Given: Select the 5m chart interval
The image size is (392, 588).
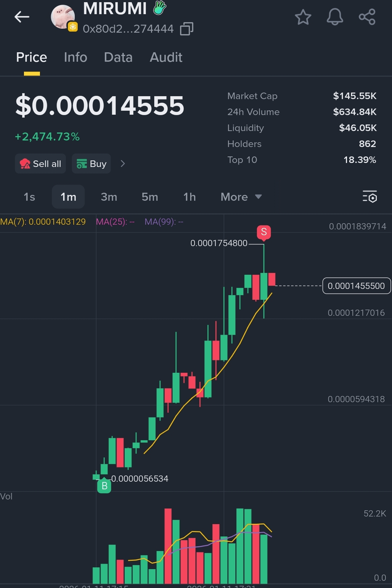Looking at the screenshot, I should click(150, 197).
